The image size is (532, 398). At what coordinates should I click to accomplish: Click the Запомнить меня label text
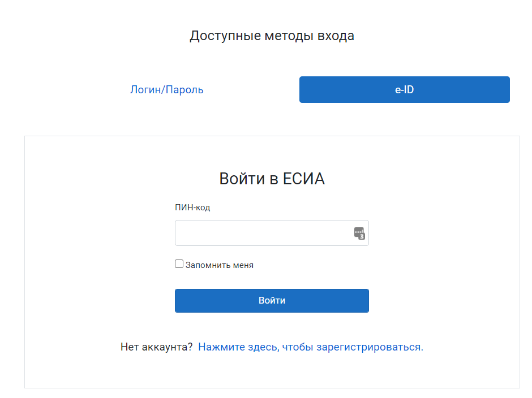pos(220,265)
